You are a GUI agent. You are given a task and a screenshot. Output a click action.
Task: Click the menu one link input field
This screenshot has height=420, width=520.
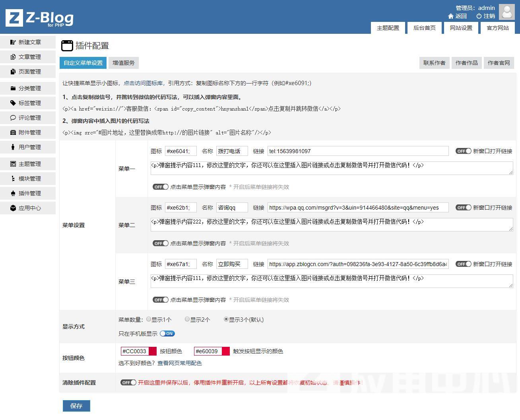click(358, 151)
